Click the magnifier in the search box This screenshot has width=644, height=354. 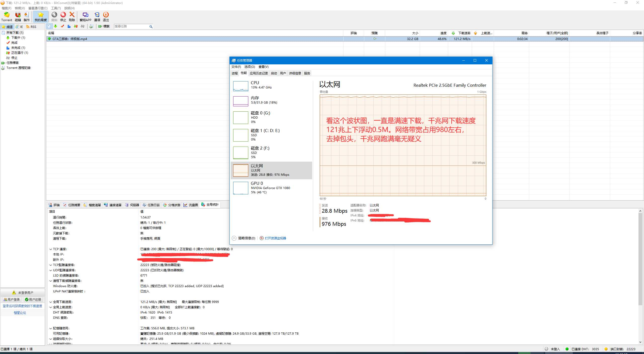pyautogui.click(x=151, y=27)
